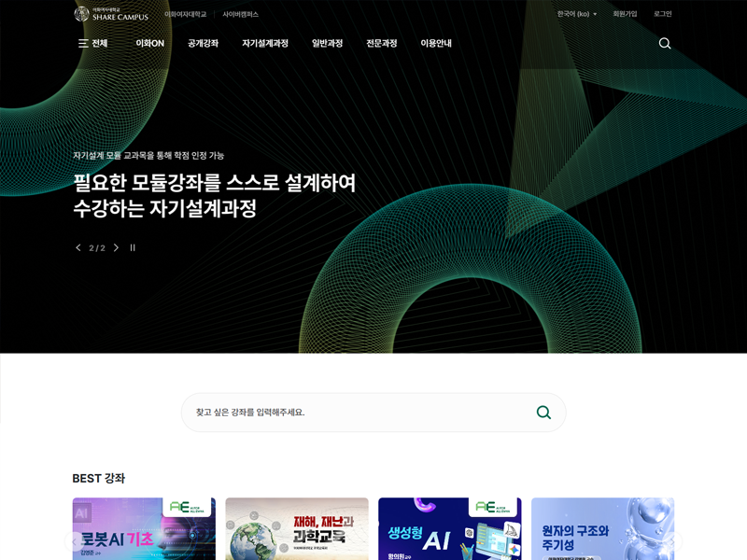This screenshot has width=747, height=560.
Task: Select 일반과정 in navigation bar
Action: tap(327, 43)
